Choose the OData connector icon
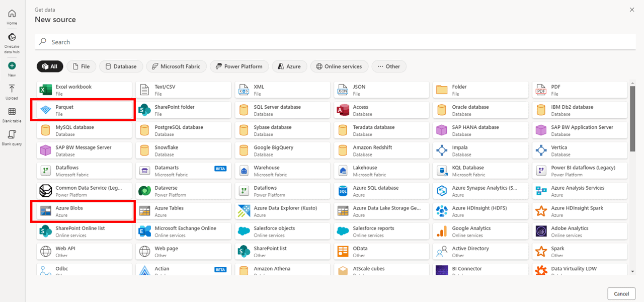 (x=343, y=251)
